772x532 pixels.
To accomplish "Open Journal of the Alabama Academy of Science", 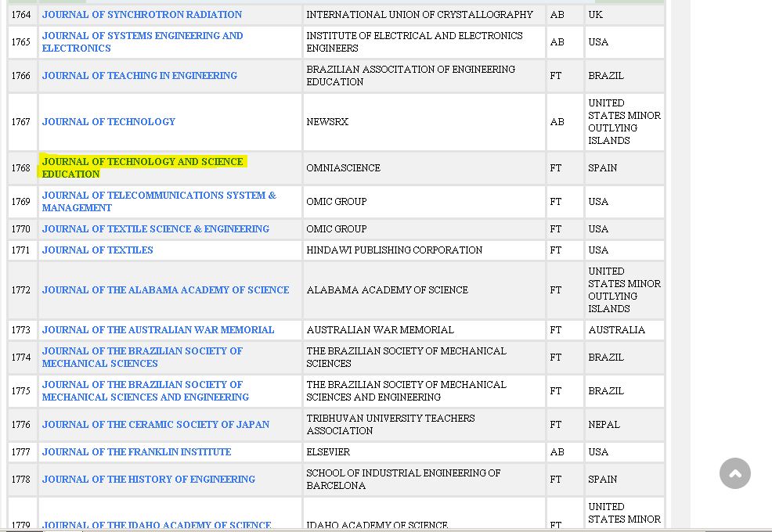I will [x=165, y=290].
